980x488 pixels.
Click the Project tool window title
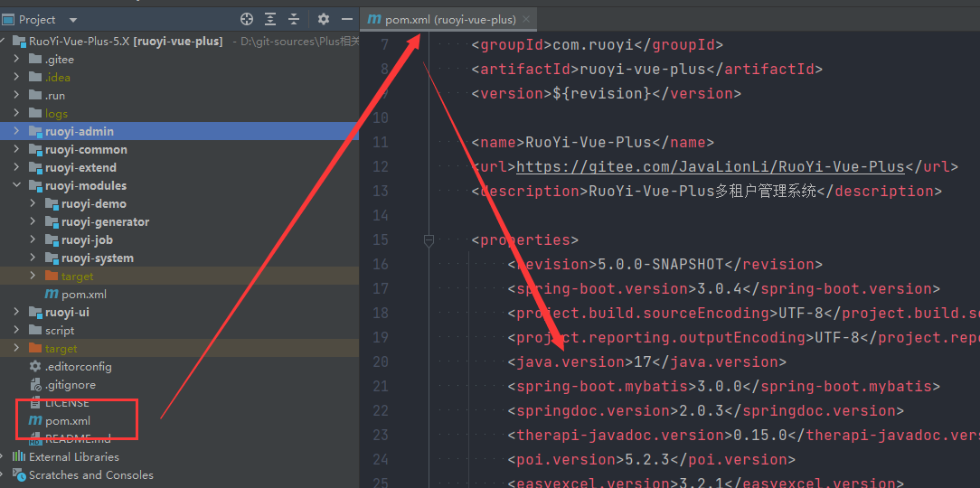click(x=37, y=20)
